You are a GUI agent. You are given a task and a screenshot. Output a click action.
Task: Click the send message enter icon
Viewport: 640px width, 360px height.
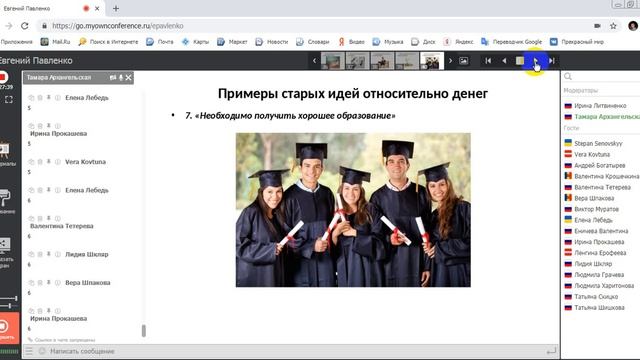pos(551,351)
